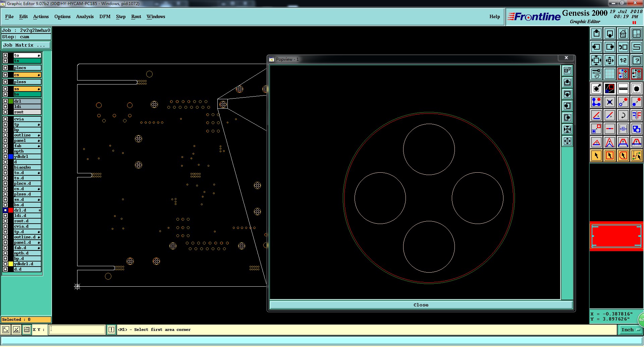644x347 pixels.
Task: Click the 'plncs' layer name
Action: click(x=28, y=68)
